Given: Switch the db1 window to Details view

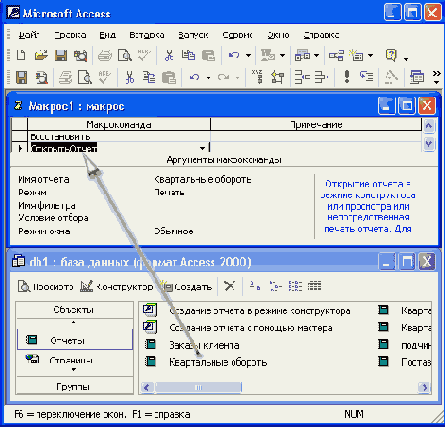Looking at the screenshot, I should [314, 286].
